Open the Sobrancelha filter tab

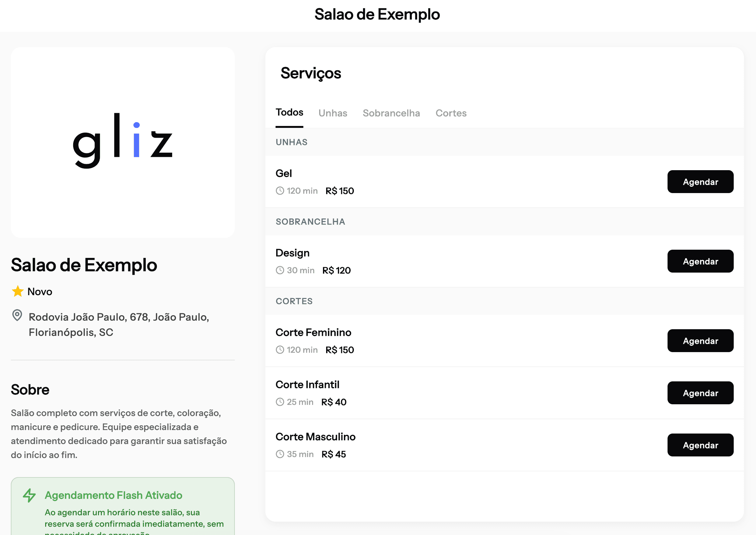391,113
